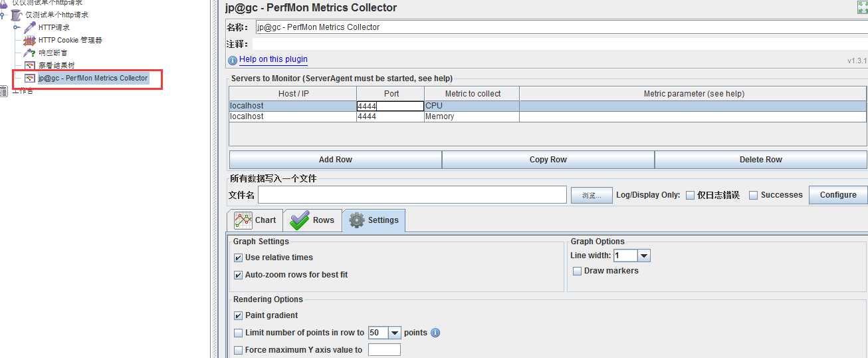Click the blue help info icon

[x=233, y=60]
